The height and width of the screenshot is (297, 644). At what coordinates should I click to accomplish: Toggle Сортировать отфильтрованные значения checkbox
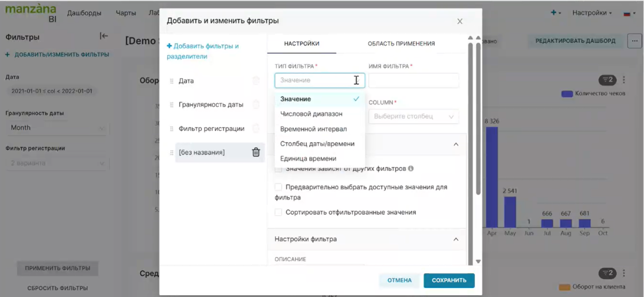(x=278, y=213)
